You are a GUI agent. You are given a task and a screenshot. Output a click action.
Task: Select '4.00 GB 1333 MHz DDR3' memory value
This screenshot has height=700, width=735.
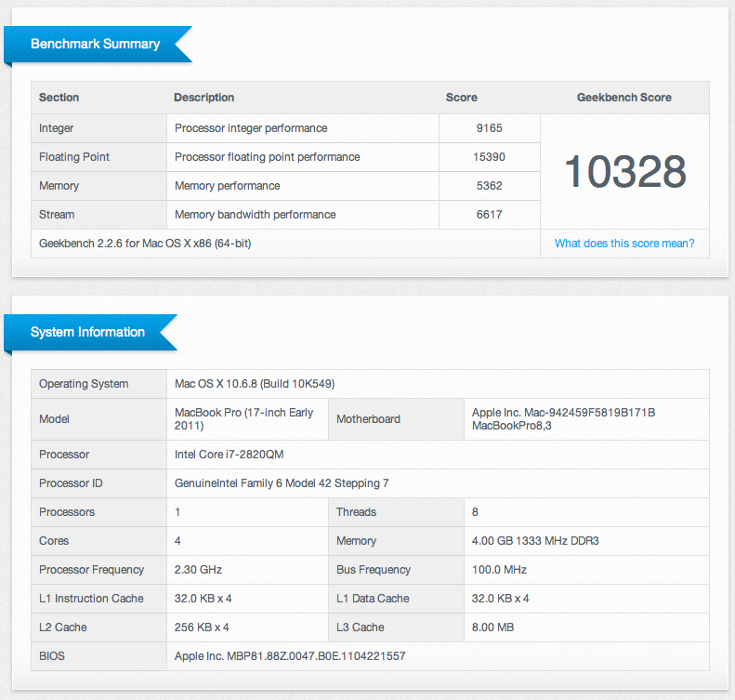[535, 541]
